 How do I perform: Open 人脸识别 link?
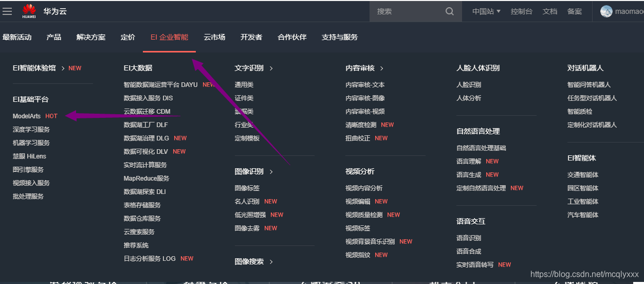469,85
